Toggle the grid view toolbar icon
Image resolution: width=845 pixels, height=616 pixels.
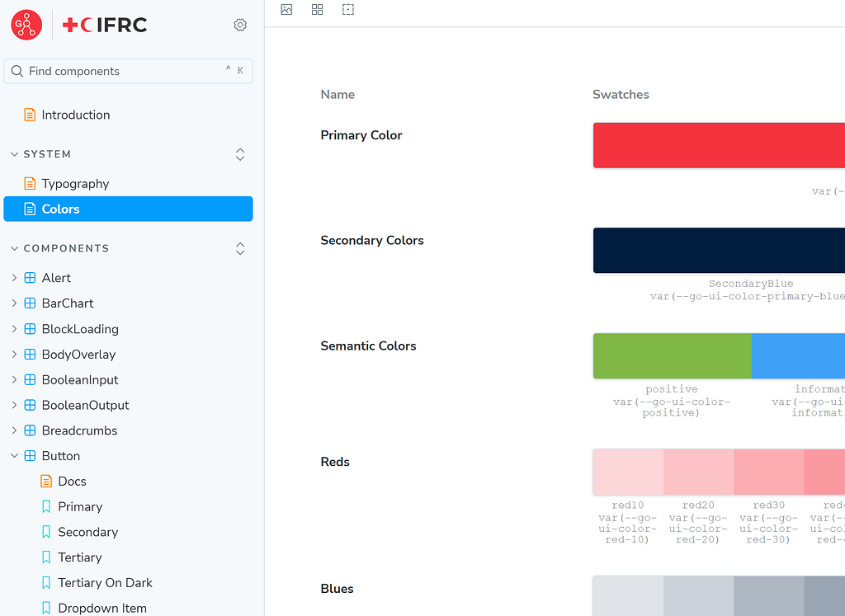[x=318, y=9]
